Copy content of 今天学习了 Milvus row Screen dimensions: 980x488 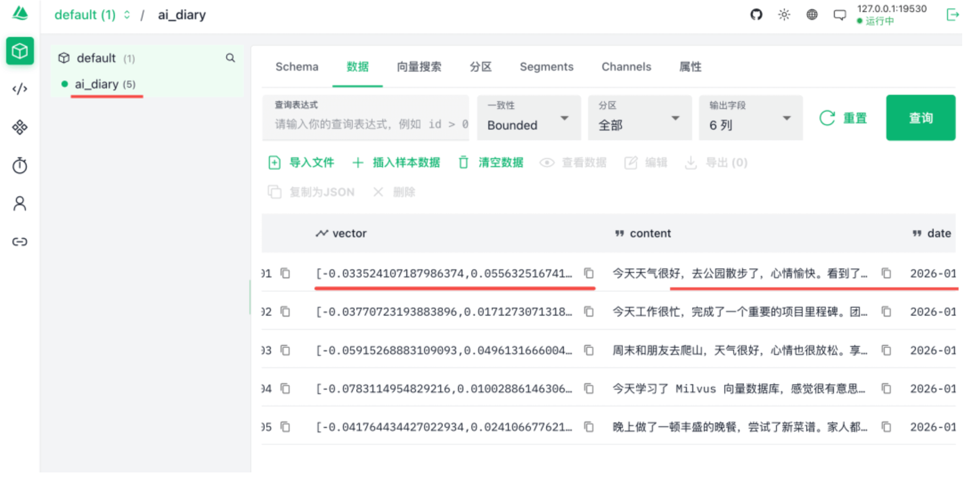886,389
